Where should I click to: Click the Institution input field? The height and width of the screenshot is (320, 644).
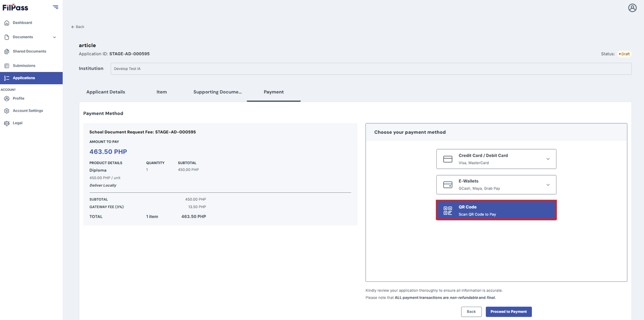coord(368,69)
